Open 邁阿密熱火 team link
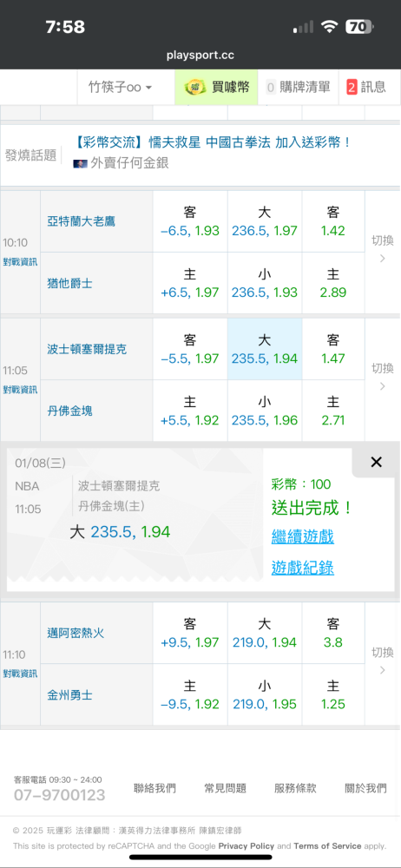 [x=76, y=634]
